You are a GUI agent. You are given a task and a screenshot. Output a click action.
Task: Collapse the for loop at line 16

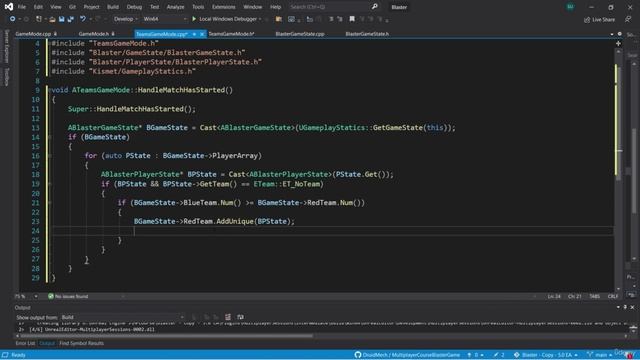pyautogui.click(x=50, y=156)
